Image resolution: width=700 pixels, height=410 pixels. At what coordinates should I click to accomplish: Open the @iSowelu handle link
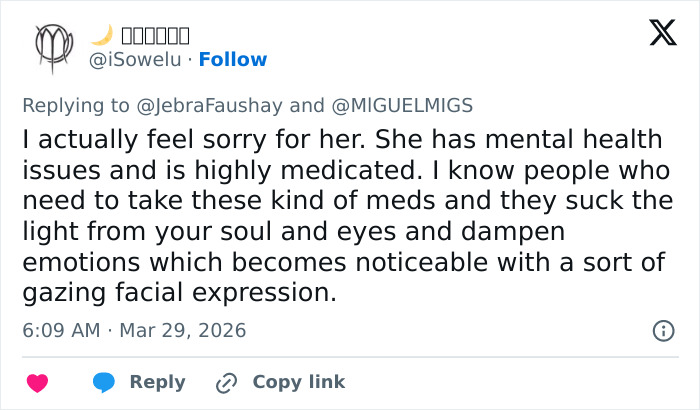pos(138,60)
